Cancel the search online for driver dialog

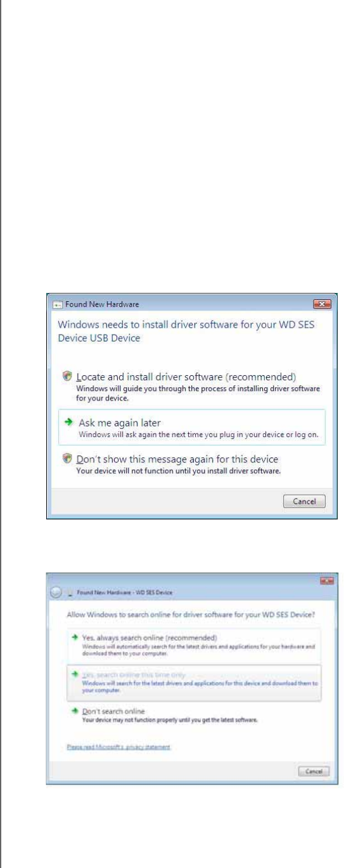[313, 772]
